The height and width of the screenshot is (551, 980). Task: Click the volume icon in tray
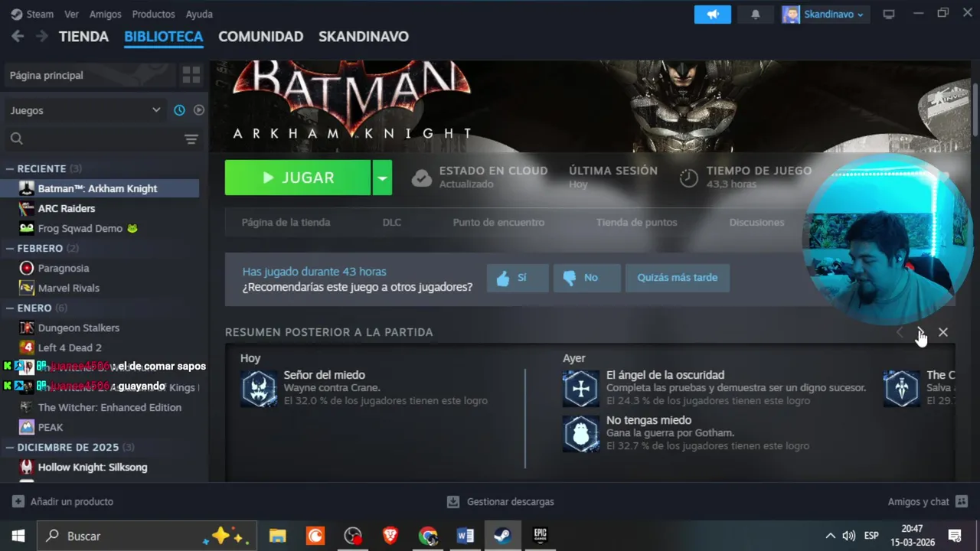[849, 536]
